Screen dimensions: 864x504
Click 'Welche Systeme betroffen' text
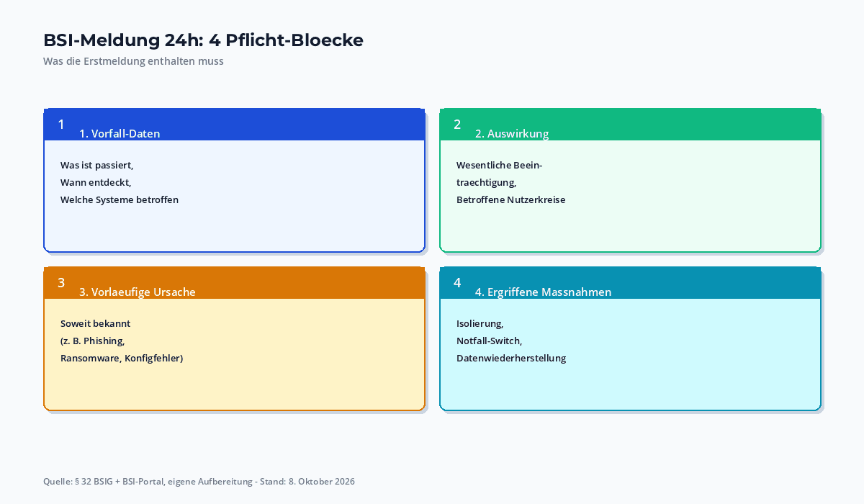(x=120, y=200)
